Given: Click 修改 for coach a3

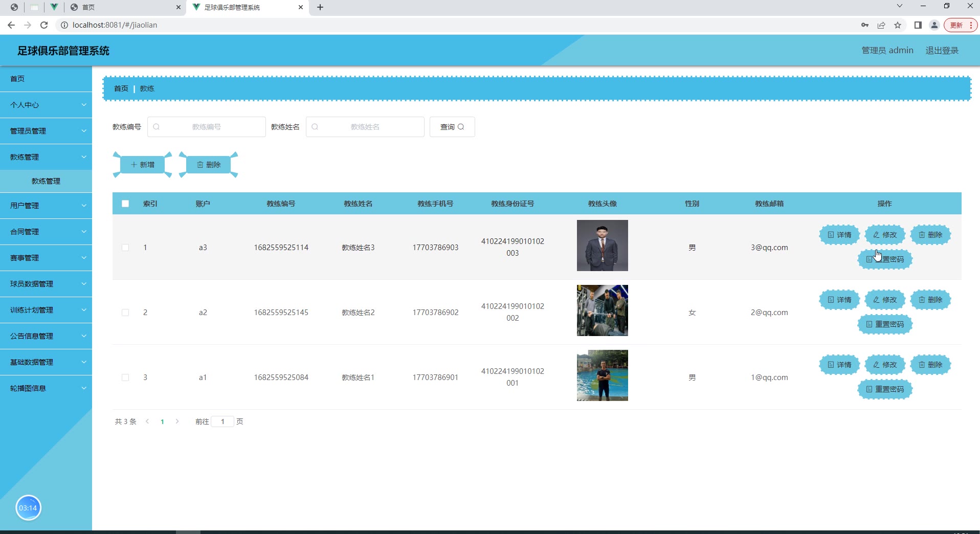Looking at the screenshot, I should 885,235.
